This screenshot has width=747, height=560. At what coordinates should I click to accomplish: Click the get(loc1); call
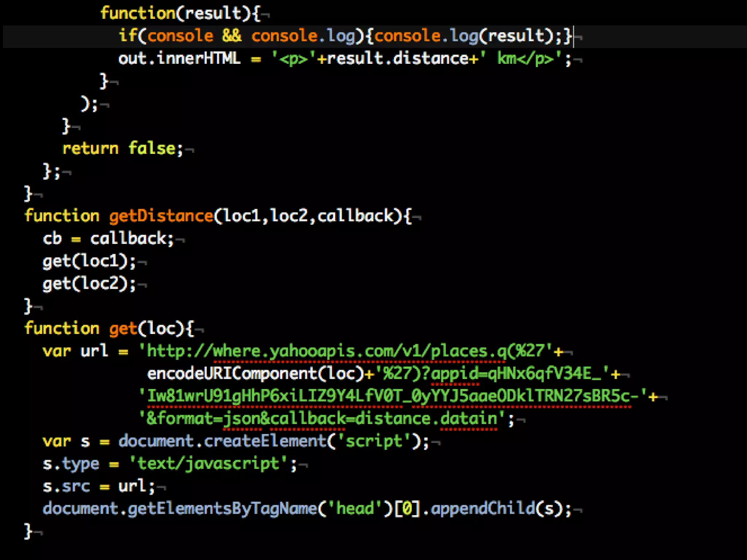89,261
